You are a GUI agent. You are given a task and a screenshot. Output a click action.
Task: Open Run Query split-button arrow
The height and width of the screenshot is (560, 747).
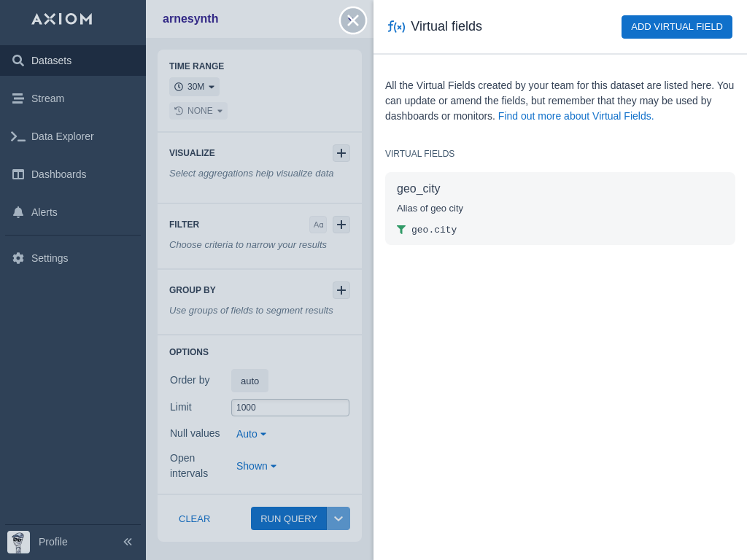click(x=338, y=518)
